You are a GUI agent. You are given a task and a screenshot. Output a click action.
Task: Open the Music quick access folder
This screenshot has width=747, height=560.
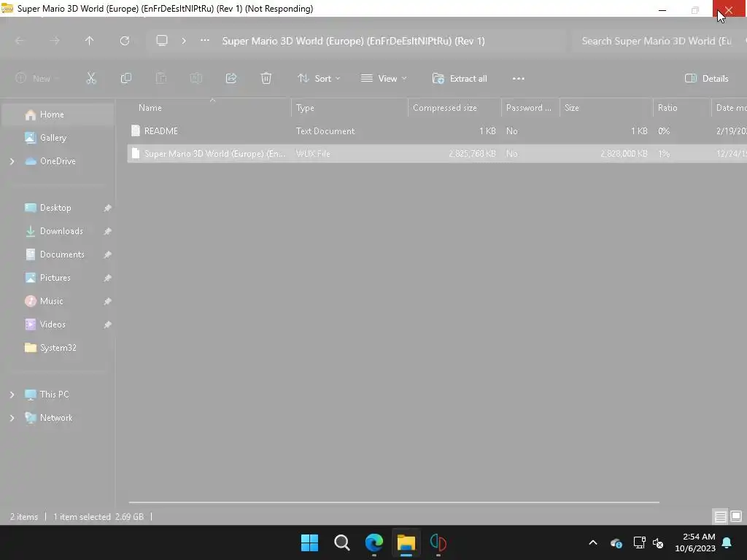(52, 301)
